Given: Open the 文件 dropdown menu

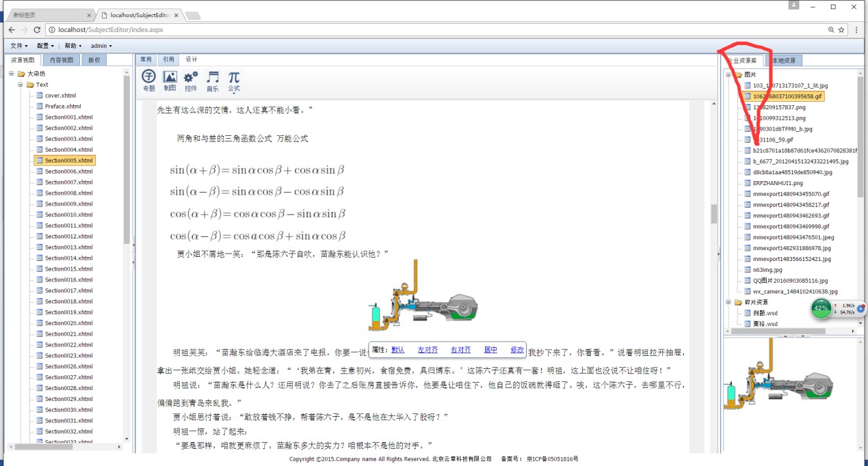Looking at the screenshot, I should (x=19, y=46).
